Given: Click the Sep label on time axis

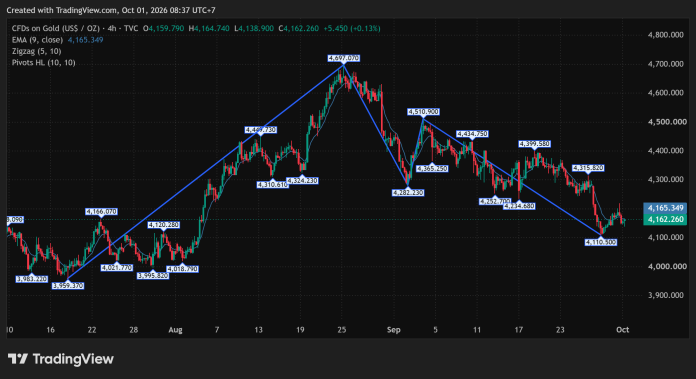Looking at the screenshot, I should [394, 330].
